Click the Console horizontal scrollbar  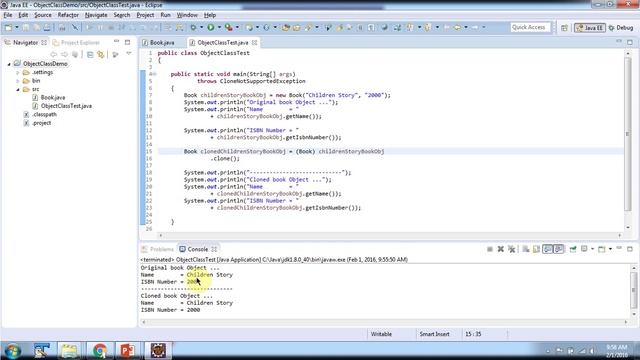click(384, 322)
